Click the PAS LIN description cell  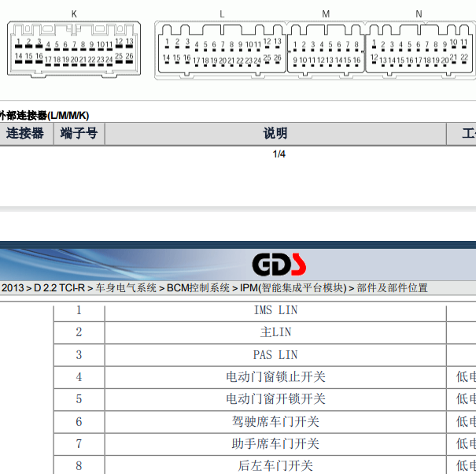(275, 355)
